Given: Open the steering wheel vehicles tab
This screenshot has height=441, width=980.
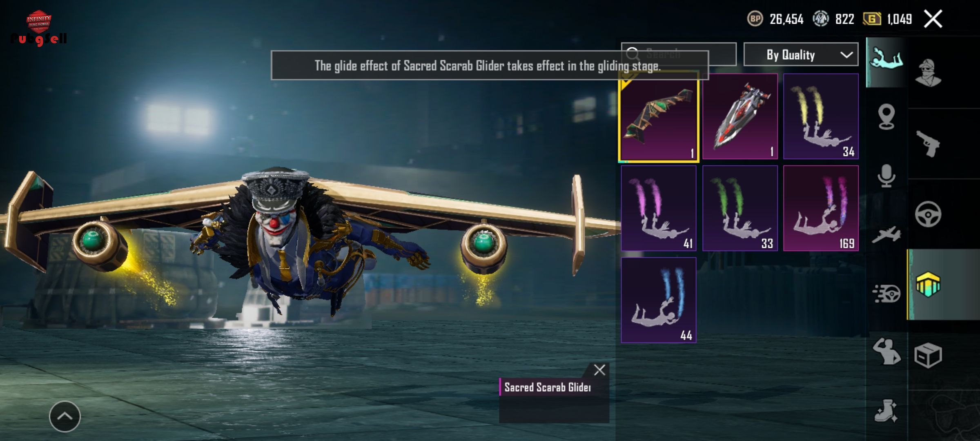Looking at the screenshot, I should (x=928, y=214).
